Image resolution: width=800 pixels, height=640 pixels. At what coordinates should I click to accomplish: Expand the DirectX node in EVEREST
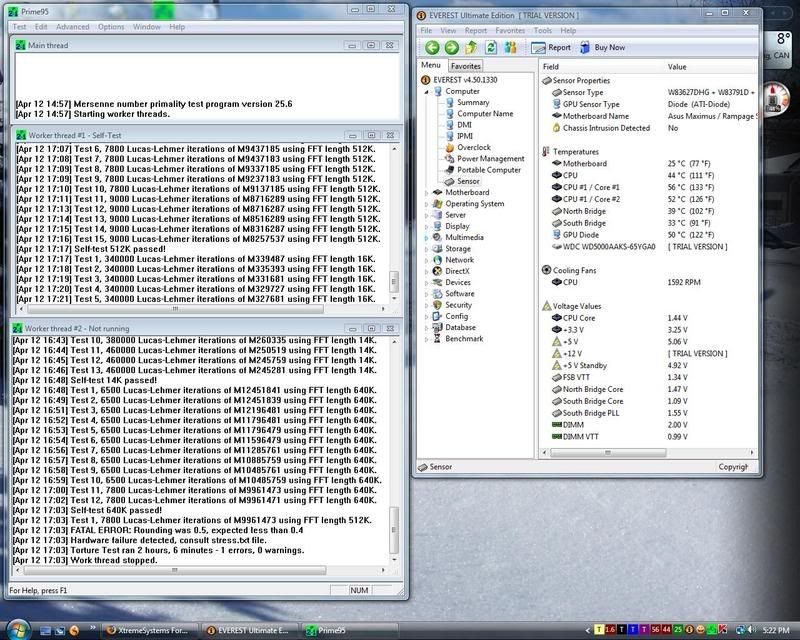(427, 271)
